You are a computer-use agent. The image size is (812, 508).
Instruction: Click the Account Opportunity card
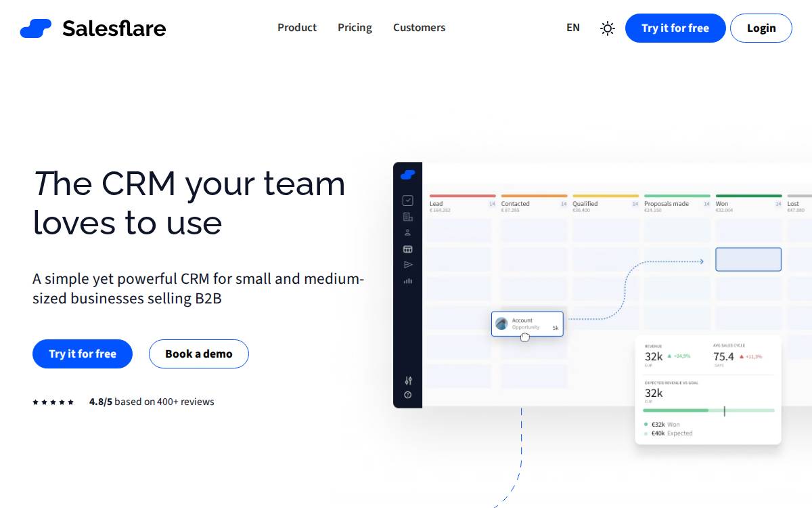[527, 324]
